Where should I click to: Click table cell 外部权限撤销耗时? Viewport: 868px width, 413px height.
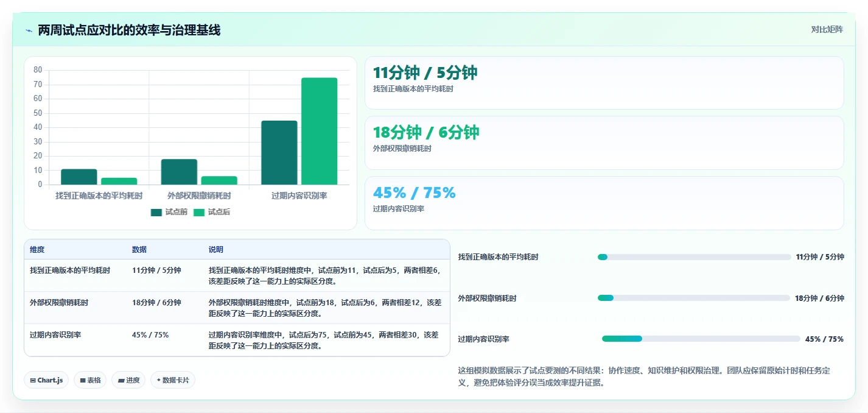(x=59, y=302)
